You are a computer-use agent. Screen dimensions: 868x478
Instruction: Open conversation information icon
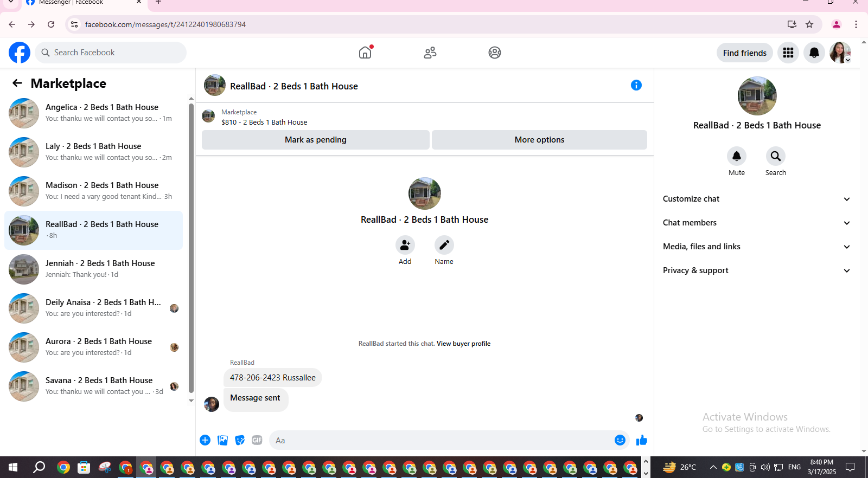(636, 85)
